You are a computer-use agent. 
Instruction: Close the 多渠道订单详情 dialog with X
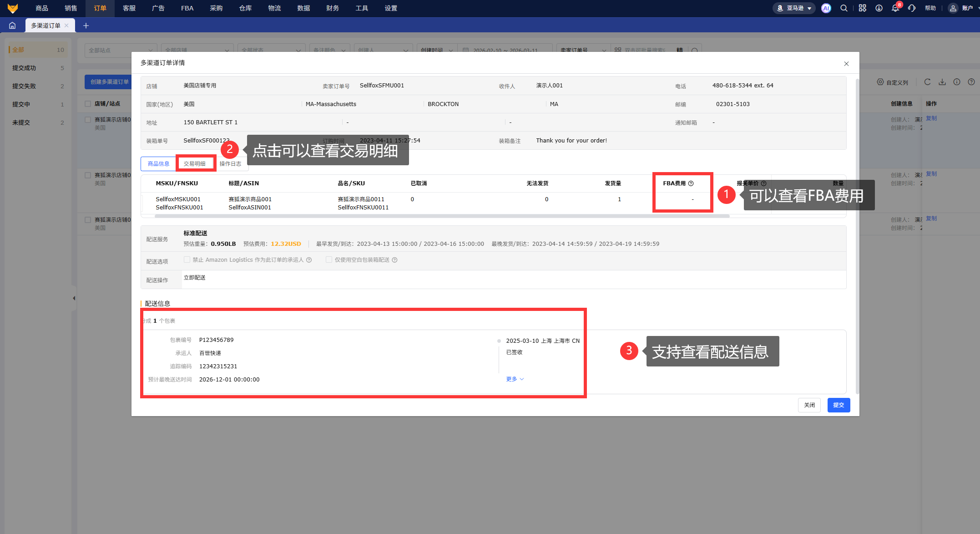click(846, 64)
